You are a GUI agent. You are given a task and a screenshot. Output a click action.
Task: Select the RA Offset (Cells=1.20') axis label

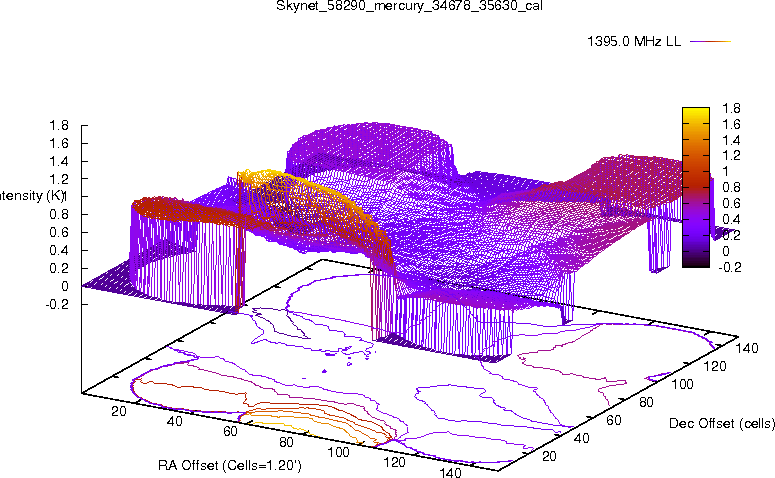[230, 465]
